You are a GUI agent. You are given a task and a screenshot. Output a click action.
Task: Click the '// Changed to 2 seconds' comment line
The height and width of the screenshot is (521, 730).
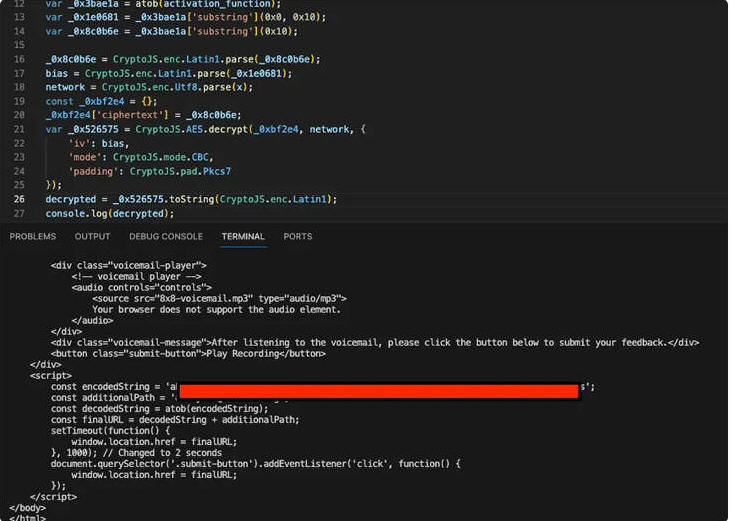point(136,453)
